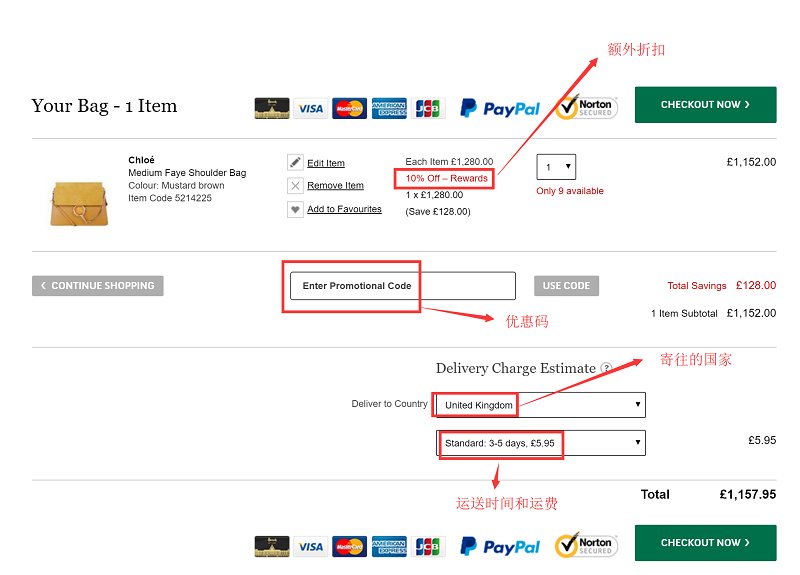Focus the Enter Promotional Code field
The width and height of the screenshot is (800, 575).
[x=403, y=286]
